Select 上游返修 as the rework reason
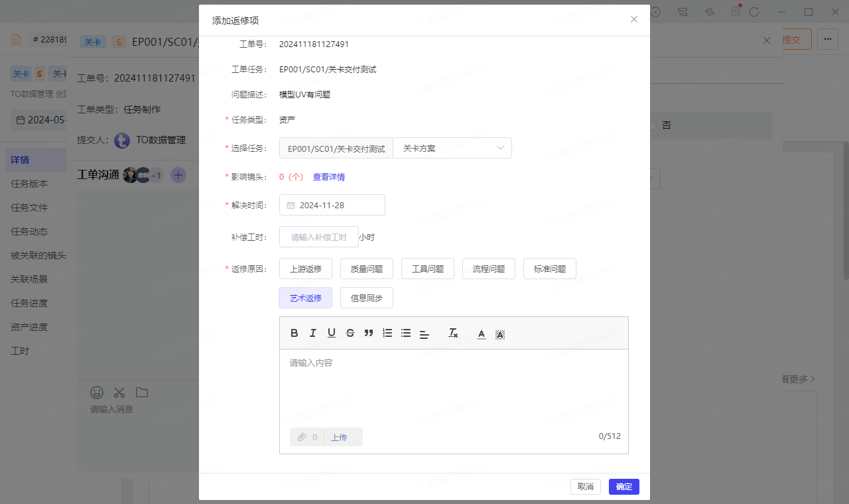The width and height of the screenshot is (849, 504). (x=306, y=269)
